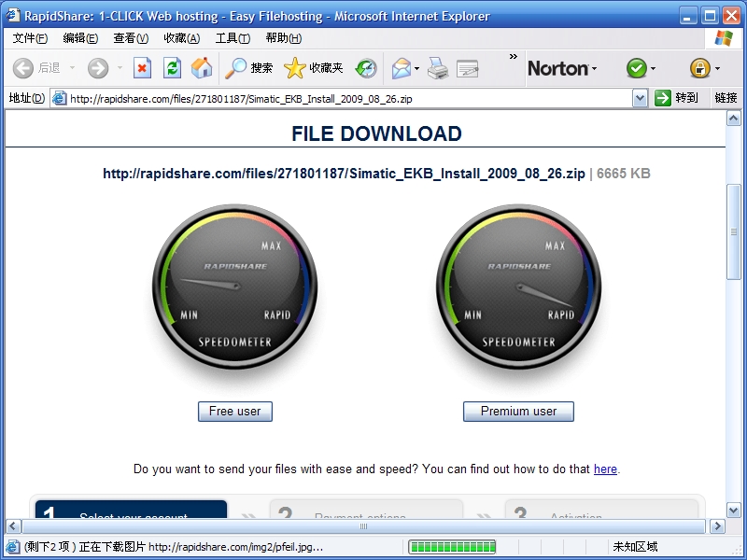Image resolution: width=747 pixels, height=560 pixels.
Task: Click the Norton green checkmark icon
Action: tap(637, 68)
